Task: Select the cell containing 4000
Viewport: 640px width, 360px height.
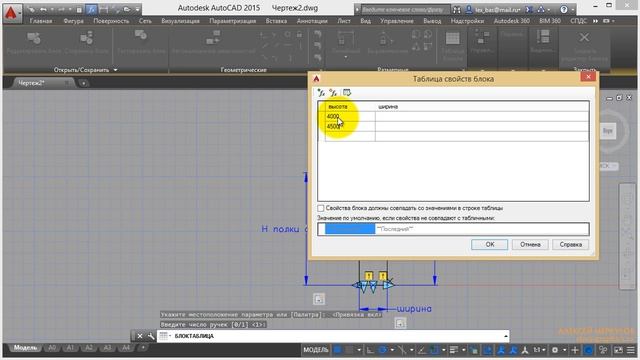Action: (x=350, y=117)
